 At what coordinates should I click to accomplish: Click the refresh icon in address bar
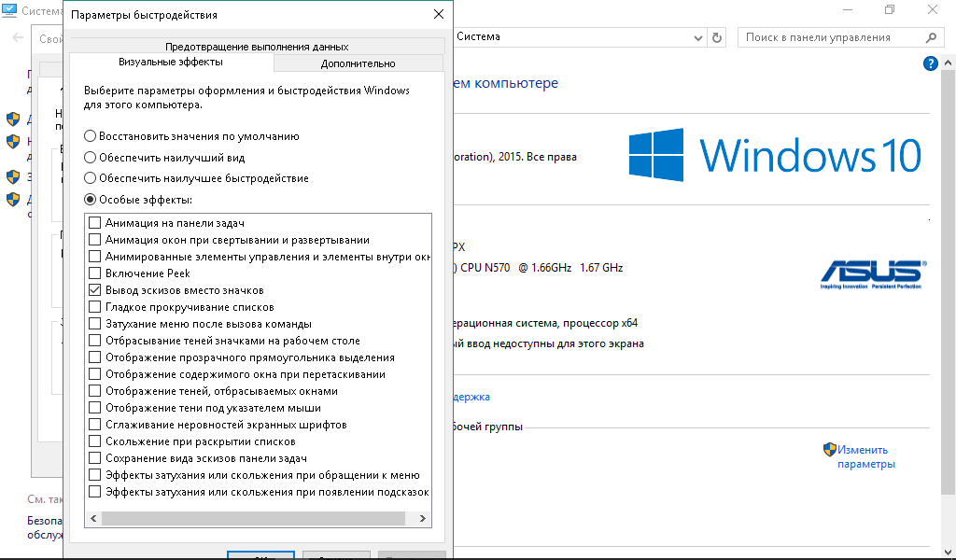(717, 37)
